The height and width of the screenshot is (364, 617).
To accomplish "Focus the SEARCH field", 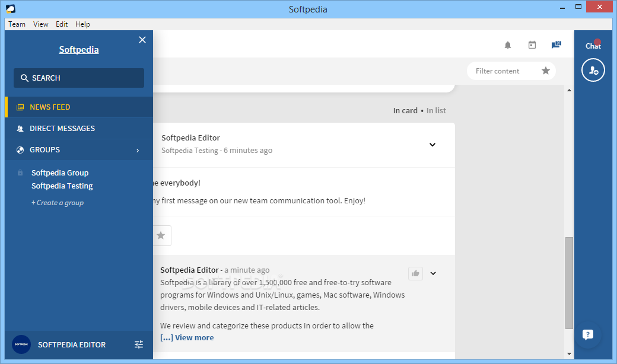I will (x=79, y=78).
